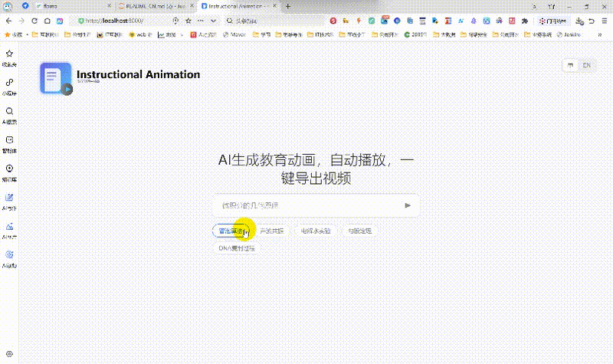Click the red login button in the browser toolbar

tap(552, 21)
